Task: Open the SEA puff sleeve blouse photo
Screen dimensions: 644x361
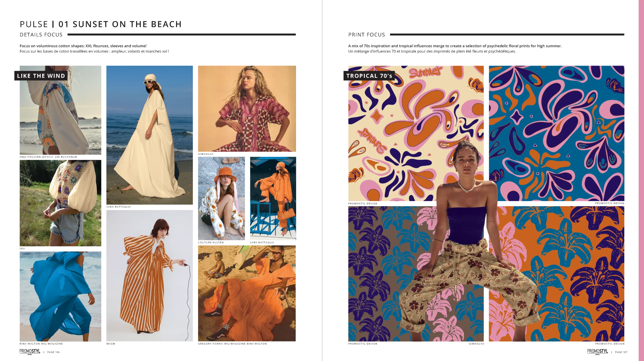Action: [60, 203]
